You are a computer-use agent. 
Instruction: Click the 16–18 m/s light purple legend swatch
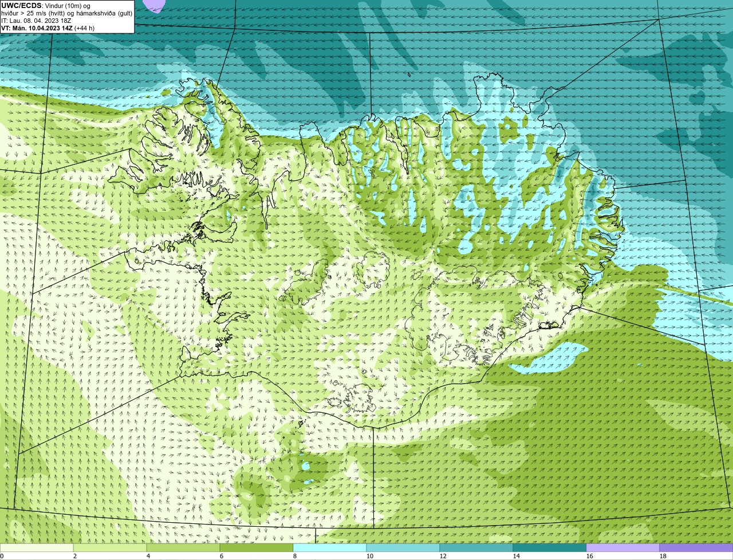pyautogui.click(x=623, y=547)
